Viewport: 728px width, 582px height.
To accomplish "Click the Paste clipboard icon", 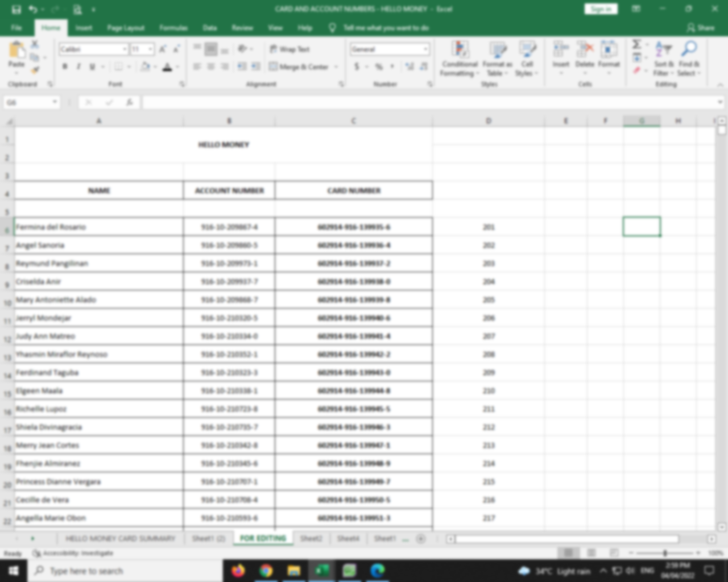I will [x=16, y=52].
